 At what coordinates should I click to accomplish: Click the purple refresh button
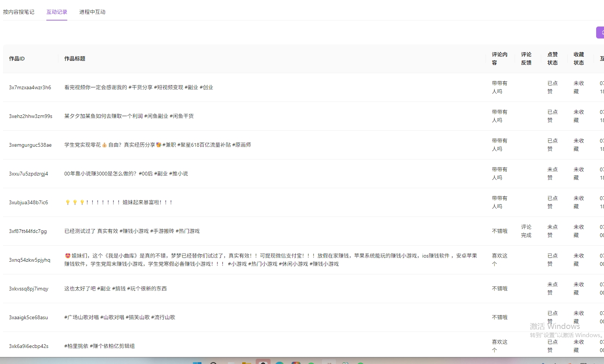(600, 32)
